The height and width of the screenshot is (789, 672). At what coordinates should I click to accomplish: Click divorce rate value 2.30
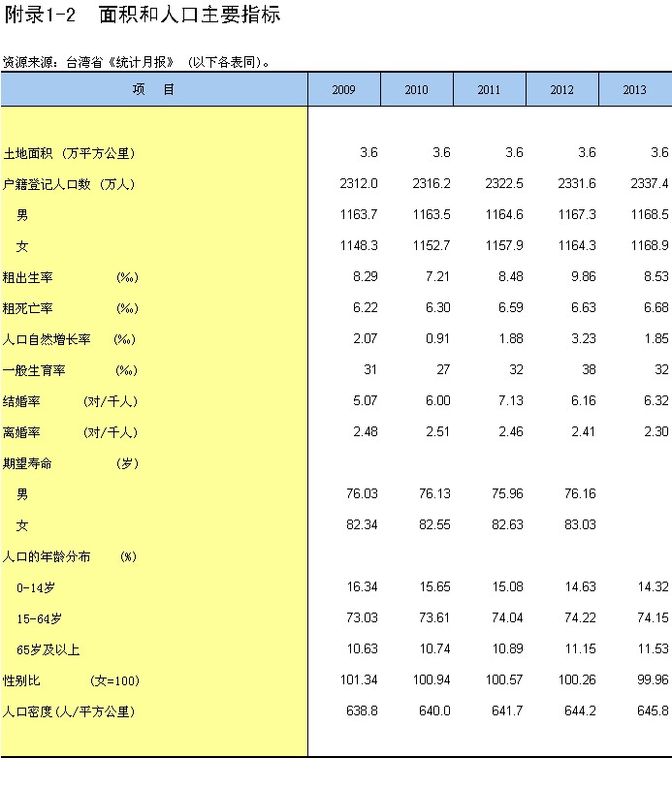click(656, 431)
